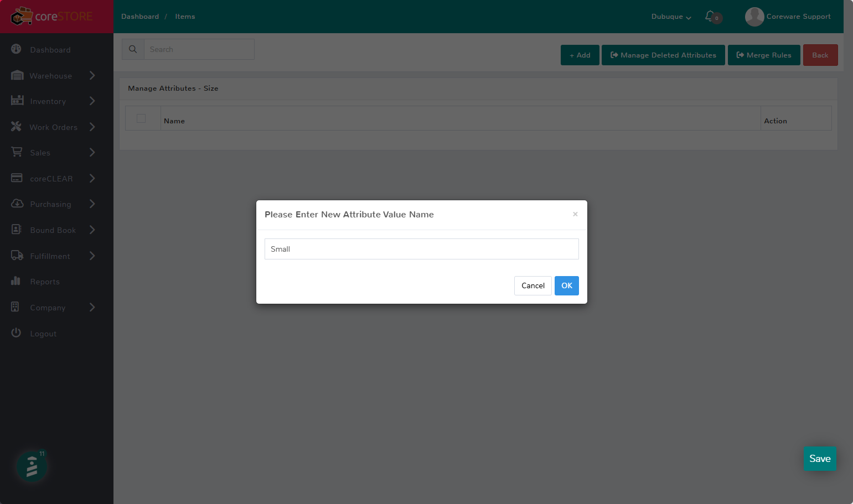Expand the Warehouse submenu chevron
Viewport: 853px width, 504px height.
click(x=92, y=75)
